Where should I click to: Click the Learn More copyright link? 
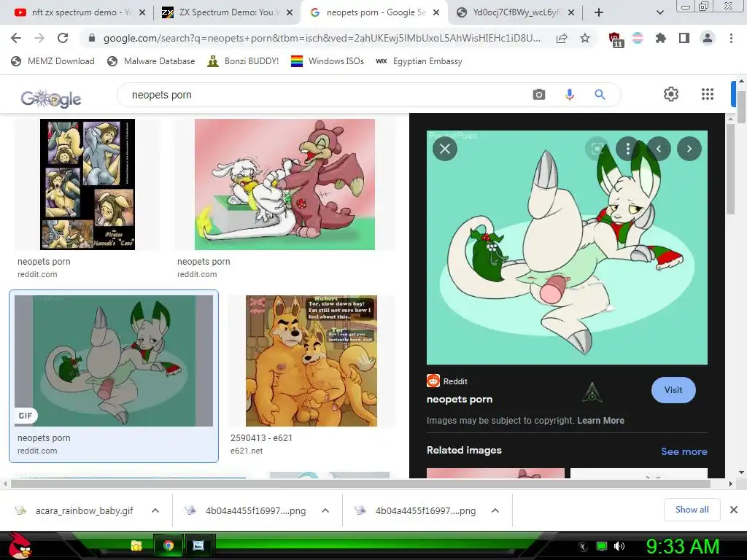tap(601, 421)
